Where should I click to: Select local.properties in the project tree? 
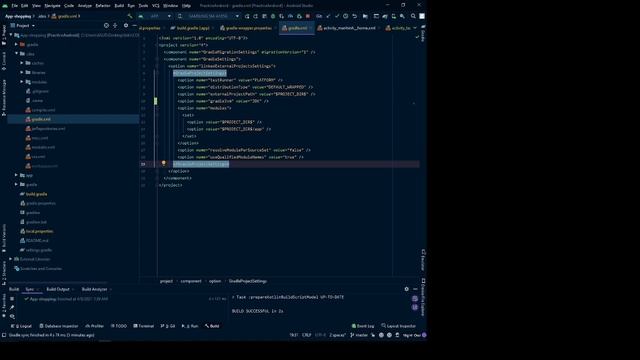pos(39,231)
